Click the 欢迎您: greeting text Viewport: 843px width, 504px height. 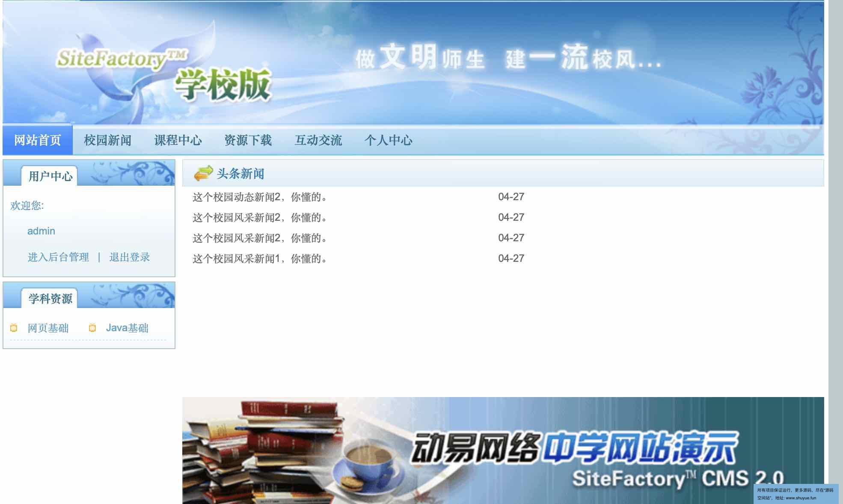[x=27, y=205]
